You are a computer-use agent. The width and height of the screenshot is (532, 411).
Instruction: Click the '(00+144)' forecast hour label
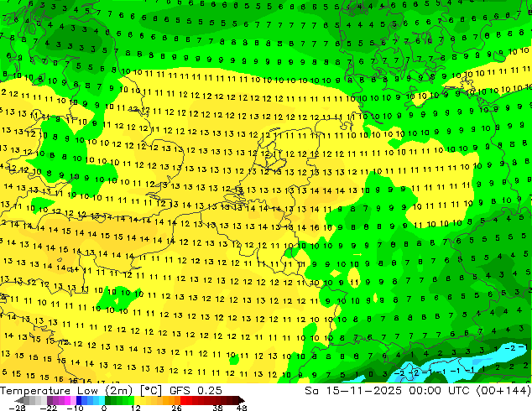pos(503,391)
